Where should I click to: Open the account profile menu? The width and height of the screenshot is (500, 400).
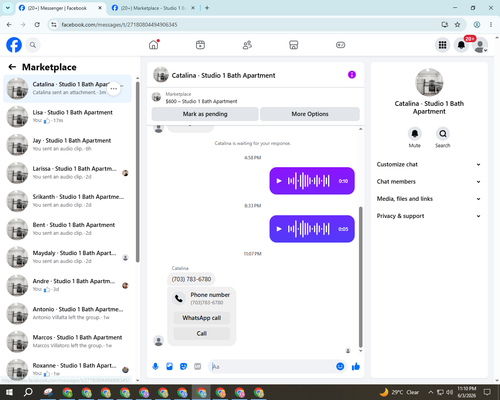[x=480, y=45]
